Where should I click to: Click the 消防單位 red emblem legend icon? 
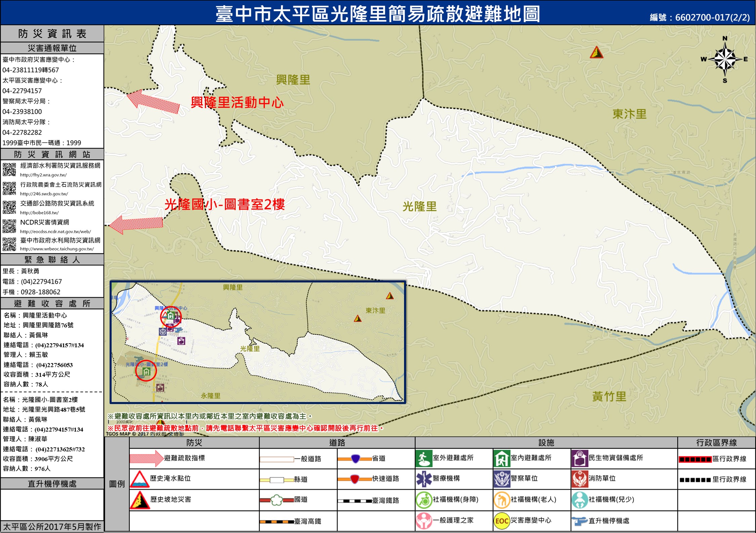580,479
